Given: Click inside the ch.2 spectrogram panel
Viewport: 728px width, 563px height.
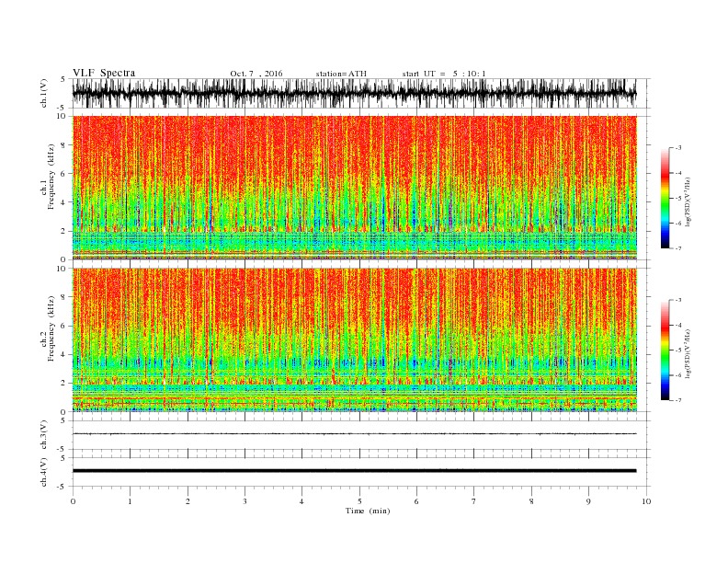Looking at the screenshot, I should tap(354, 339).
